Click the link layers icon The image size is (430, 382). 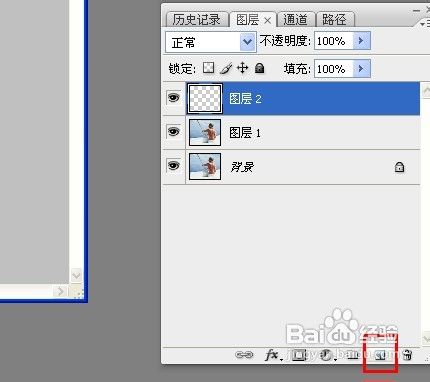coord(244,355)
